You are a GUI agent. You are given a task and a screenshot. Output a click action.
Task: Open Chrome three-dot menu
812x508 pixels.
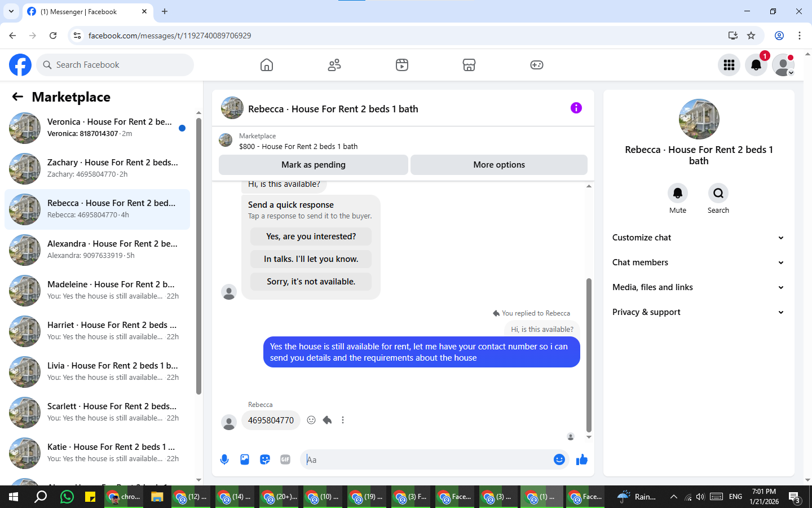(x=800, y=36)
